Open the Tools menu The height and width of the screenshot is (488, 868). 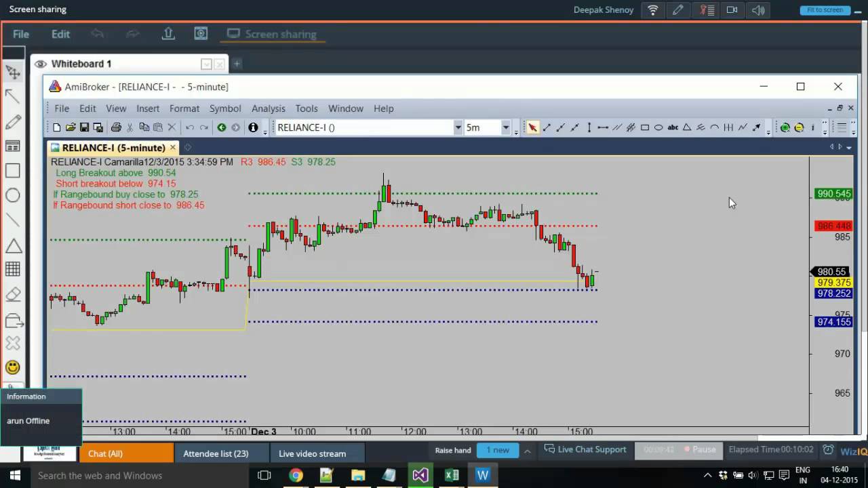307,108
